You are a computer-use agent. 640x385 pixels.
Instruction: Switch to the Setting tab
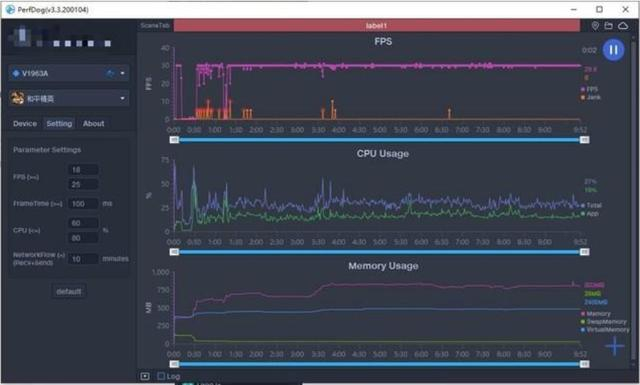[x=59, y=123]
